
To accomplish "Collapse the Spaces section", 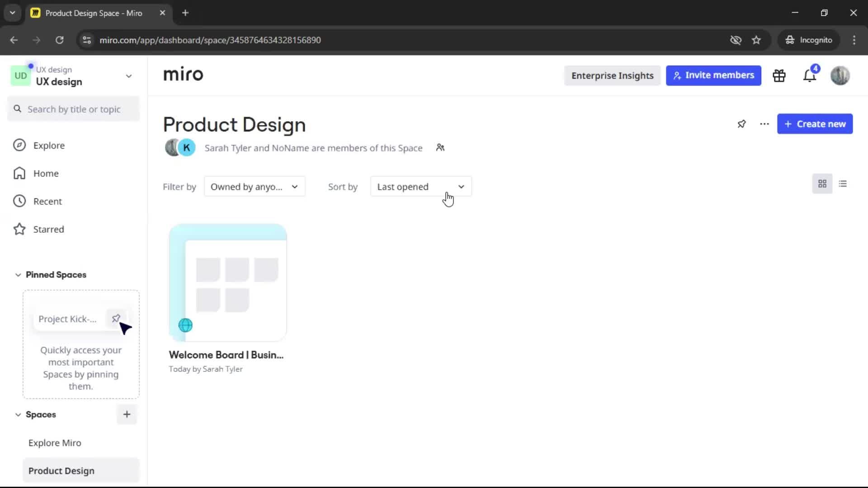I will click(18, 414).
